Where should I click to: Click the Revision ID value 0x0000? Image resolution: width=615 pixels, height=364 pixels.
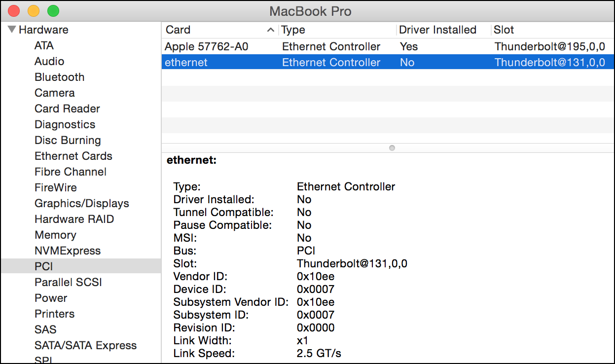click(x=316, y=328)
